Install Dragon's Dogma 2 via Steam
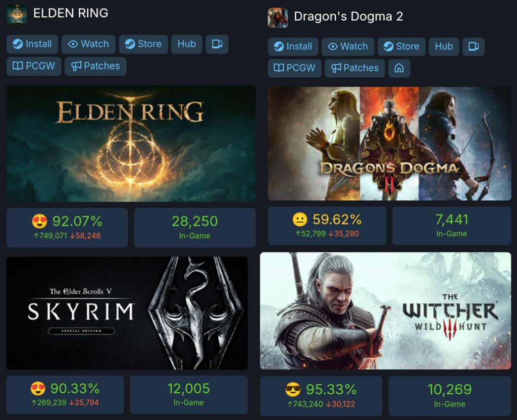Screen dimensions: 517x420 coord(293,46)
